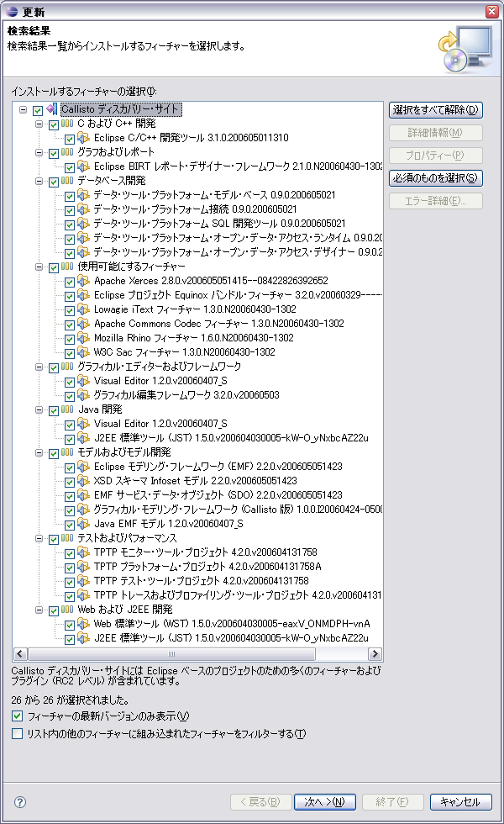
Task: Collapse the 使用可能にするフィーチャー node
Action: [39, 267]
